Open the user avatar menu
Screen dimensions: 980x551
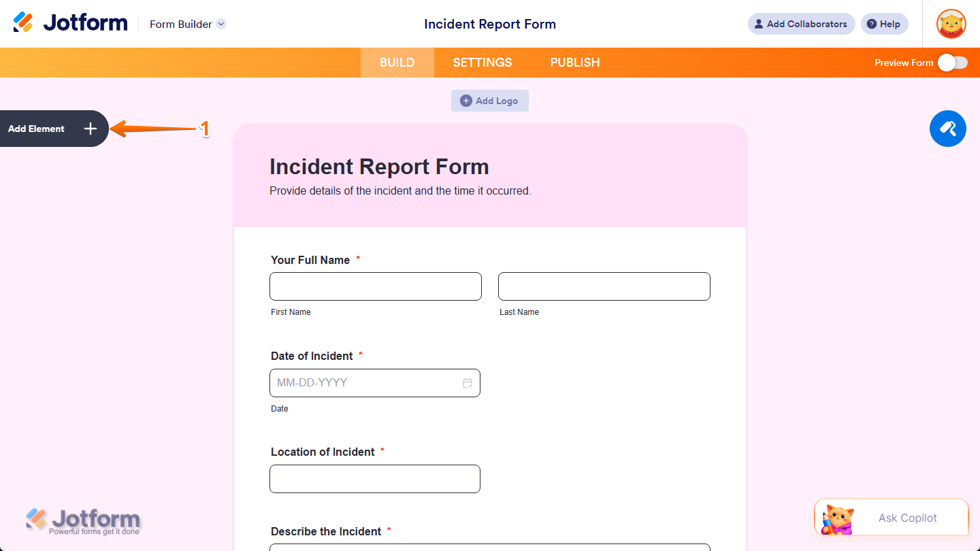point(951,24)
